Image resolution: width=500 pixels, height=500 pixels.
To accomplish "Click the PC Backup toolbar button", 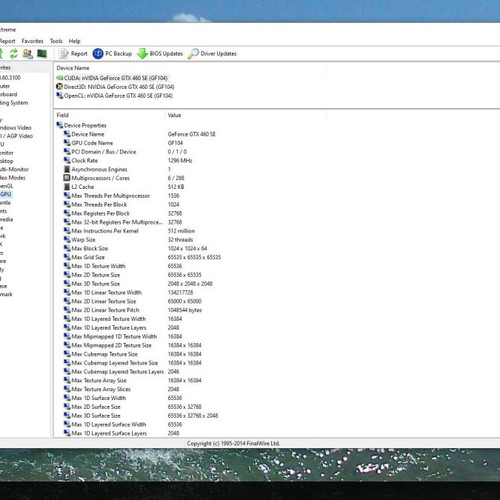I will (x=112, y=54).
